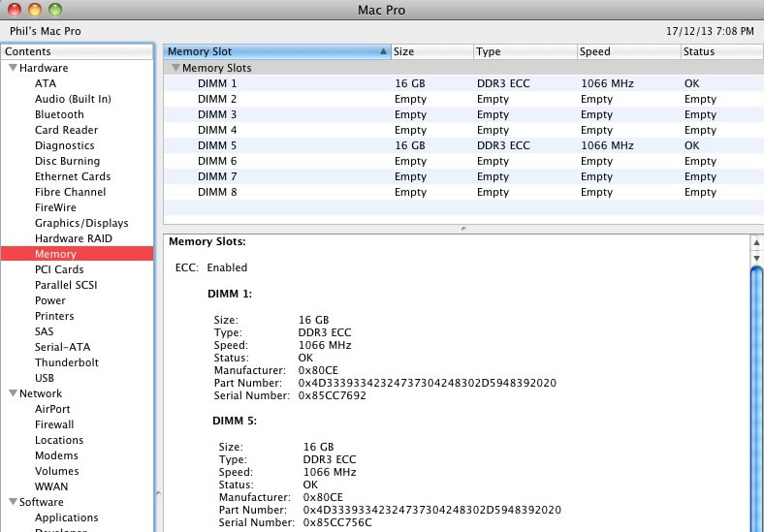Select Firewall under Network
Screen dimensions: 764x532
tap(54, 424)
